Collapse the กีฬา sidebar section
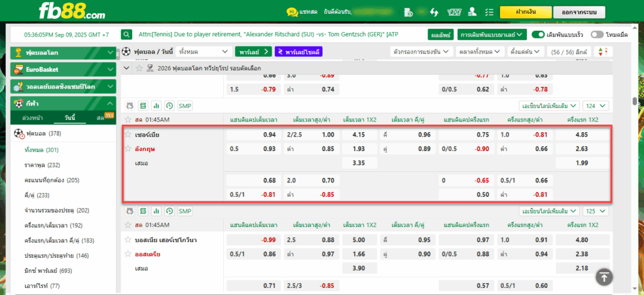Screen dimensions: 644x295 [x=64, y=103]
